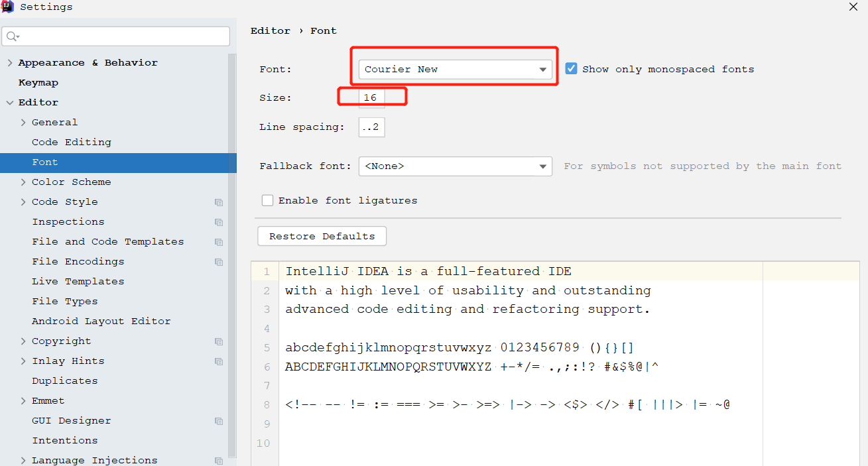Click the Line spacing input field

371,127
